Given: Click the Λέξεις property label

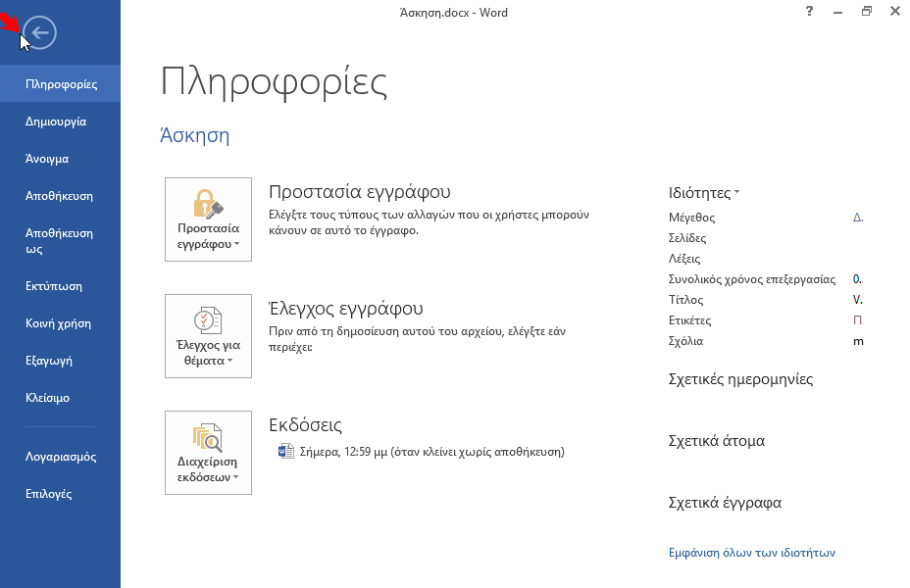Looking at the screenshot, I should [684, 259].
